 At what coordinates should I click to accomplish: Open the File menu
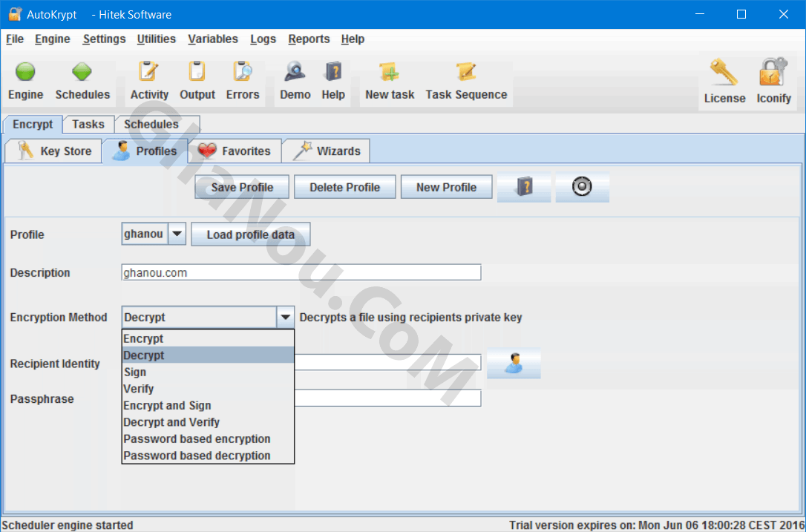click(x=14, y=39)
